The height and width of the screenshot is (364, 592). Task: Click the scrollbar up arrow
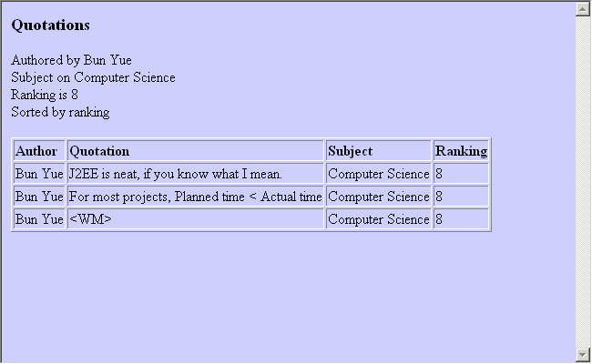[583, 9]
